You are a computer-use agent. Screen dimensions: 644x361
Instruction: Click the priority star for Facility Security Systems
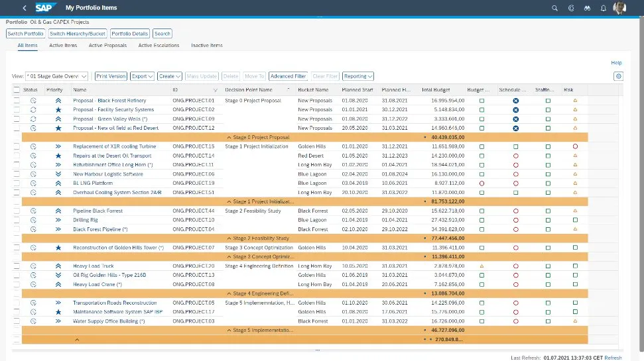pyautogui.click(x=58, y=109)
